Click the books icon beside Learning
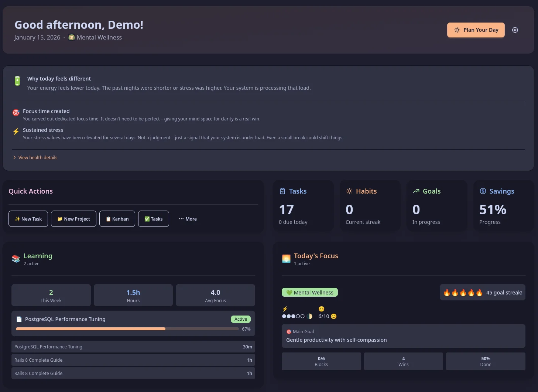538x392 pixels. (x=16, y=258)
